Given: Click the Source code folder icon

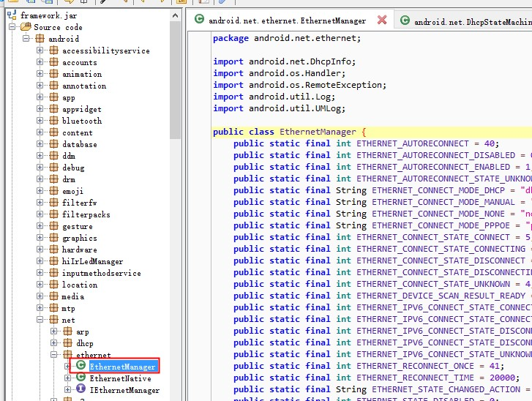Looking at the screenshot, I should (x=26, y=27).
